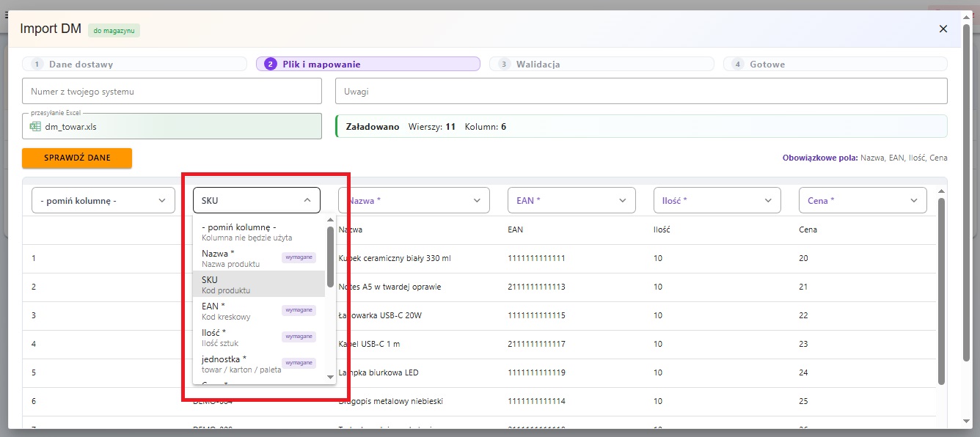Screen dimensions: 980x437
Task: Click the dropdown list scroll up arrow
Action: pyautogui.click(x=330, y=220)
